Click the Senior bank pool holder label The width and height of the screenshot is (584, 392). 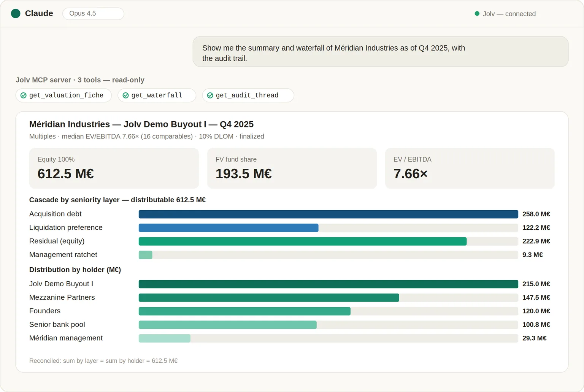click(57, 325)
